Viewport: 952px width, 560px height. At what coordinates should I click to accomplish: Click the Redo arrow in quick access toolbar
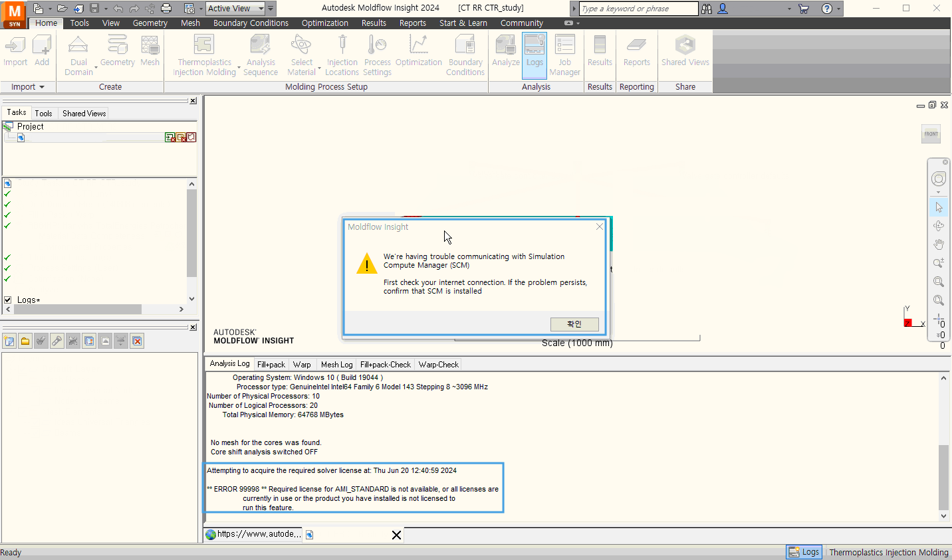pyautogui.click(x=134, y=9)
